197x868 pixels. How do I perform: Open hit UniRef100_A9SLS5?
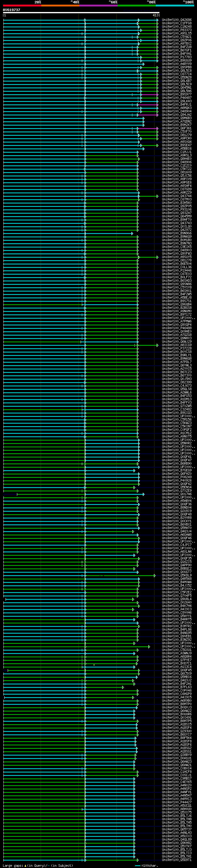[177, 33]
